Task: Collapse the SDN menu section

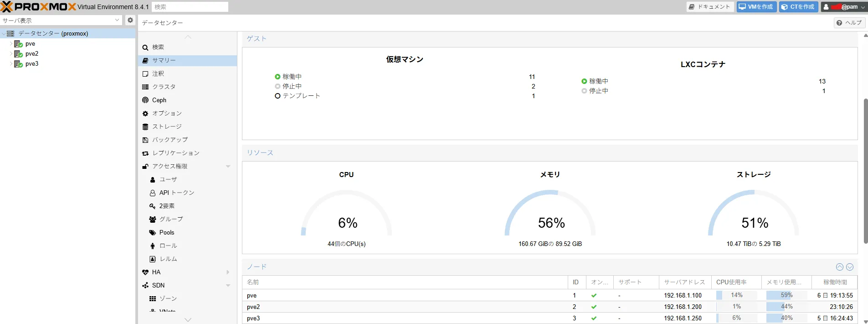Action: (x=228, y=285)
